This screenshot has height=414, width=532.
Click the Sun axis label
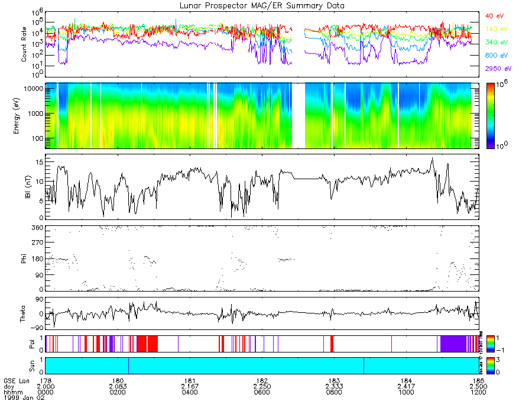[x=32, y=366]
